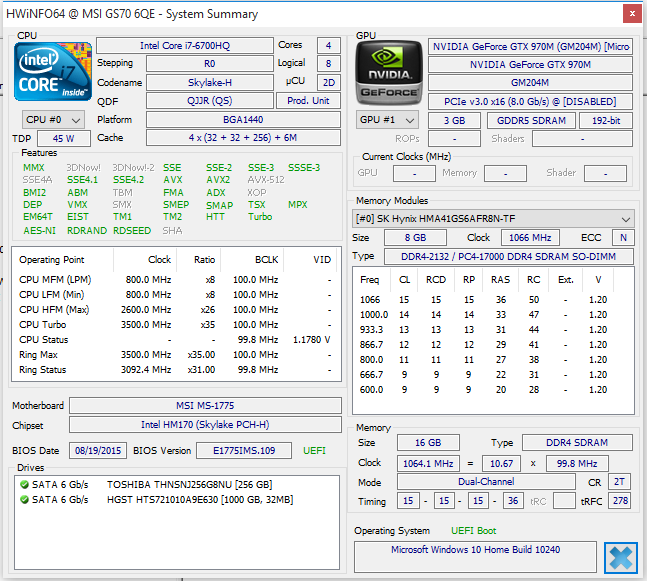
Task: Click the green UEFI label near BIOS version
Action: point(314,451)
